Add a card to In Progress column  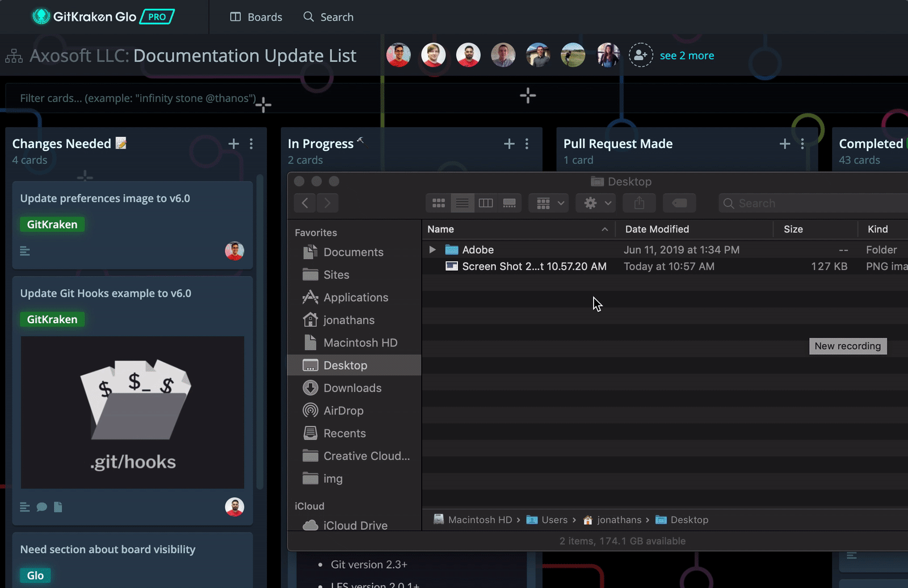tap(509, 143)
